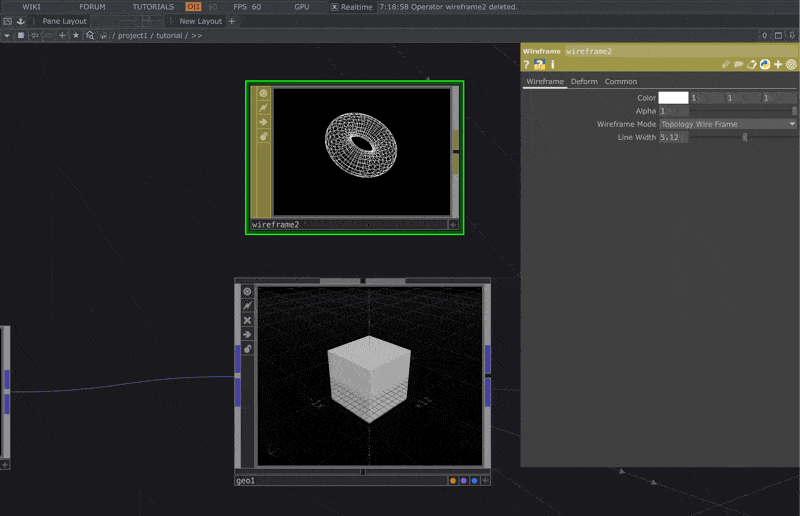Click the Python logo icon in parameter header
This screenshot has height=516, width=800.
(765, 64)
